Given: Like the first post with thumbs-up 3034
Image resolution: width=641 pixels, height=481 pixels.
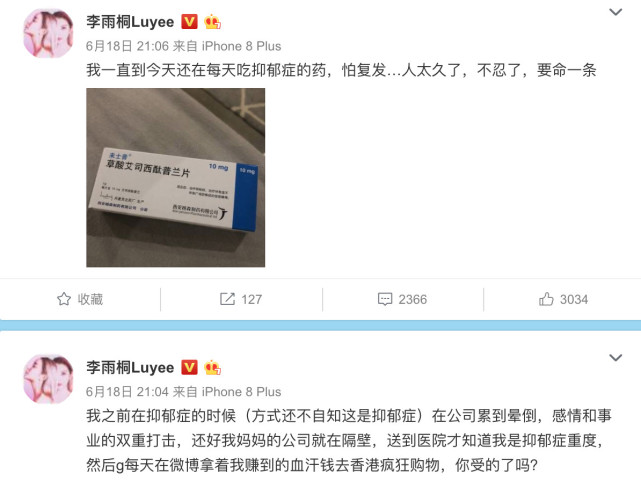Looking at the screenshot, I should (546, 299).
